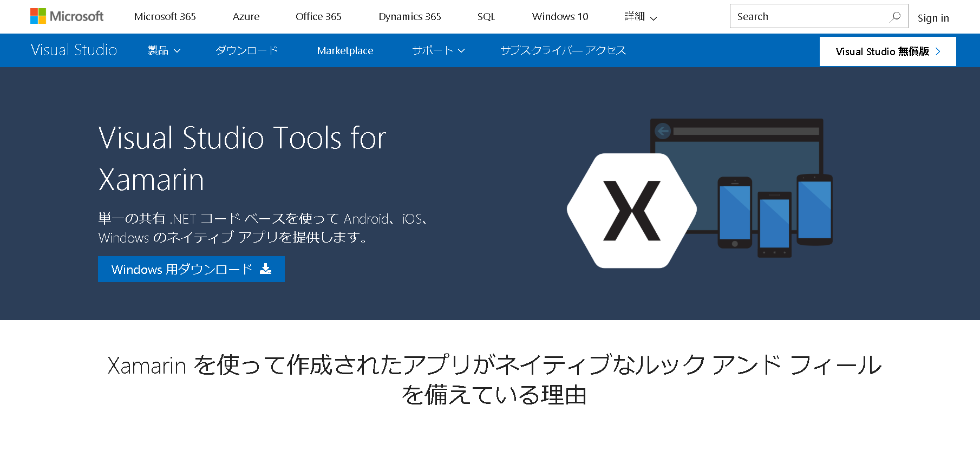Open サブスクライバー アクセス
The height and width of the screenshot is (457, 980).
click(x=563, y=50)
